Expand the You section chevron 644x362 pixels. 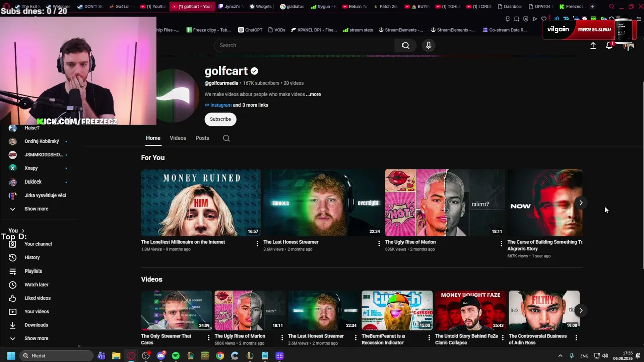click(x=23, y=231)
